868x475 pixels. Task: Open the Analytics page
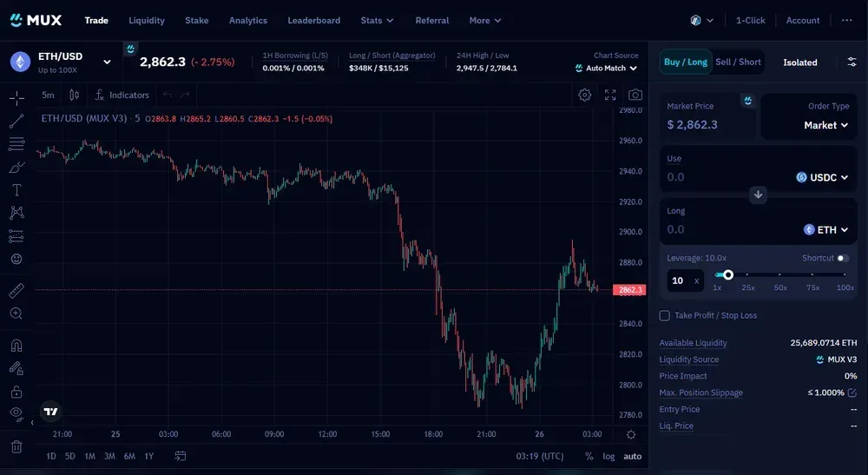point(248,21)
